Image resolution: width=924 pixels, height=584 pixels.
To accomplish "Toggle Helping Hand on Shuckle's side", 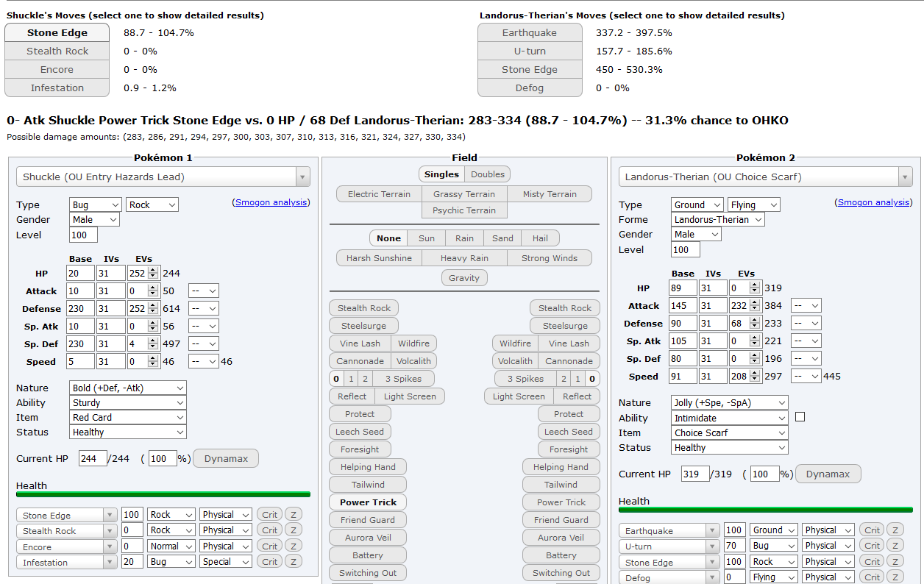I will (368, 467).
